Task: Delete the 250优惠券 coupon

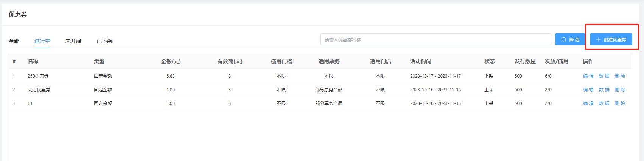Action: (x=620, y=76)
